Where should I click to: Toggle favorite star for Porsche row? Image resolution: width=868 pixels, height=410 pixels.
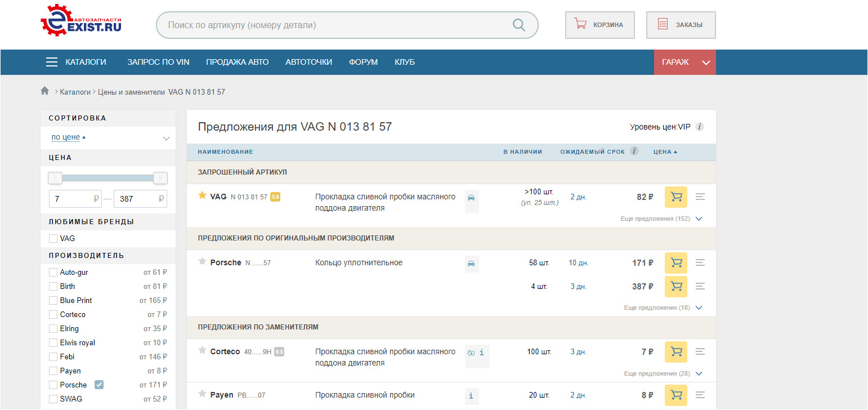click(202, 261)
